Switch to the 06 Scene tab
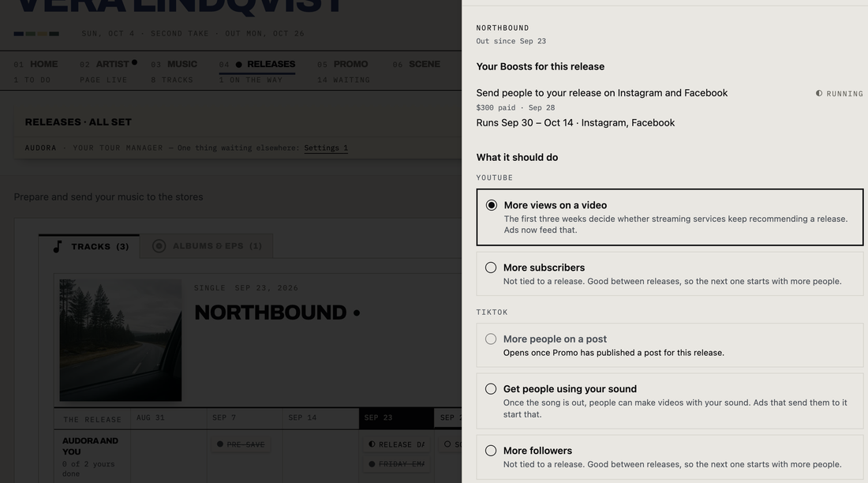Image resolution: width=868 pixels, height=483 pixels. pos(416,64)
